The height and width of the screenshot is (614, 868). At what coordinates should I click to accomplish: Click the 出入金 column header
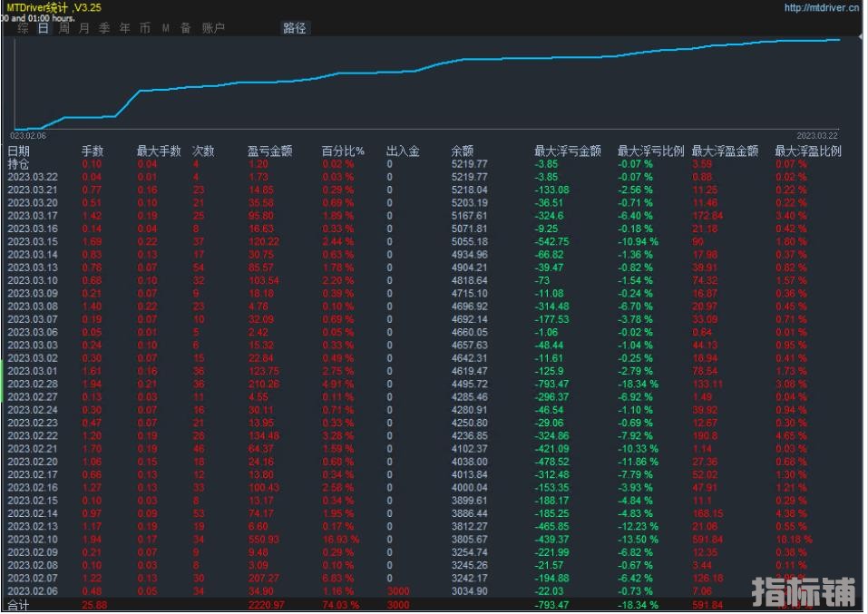click(x=403, y=151)
